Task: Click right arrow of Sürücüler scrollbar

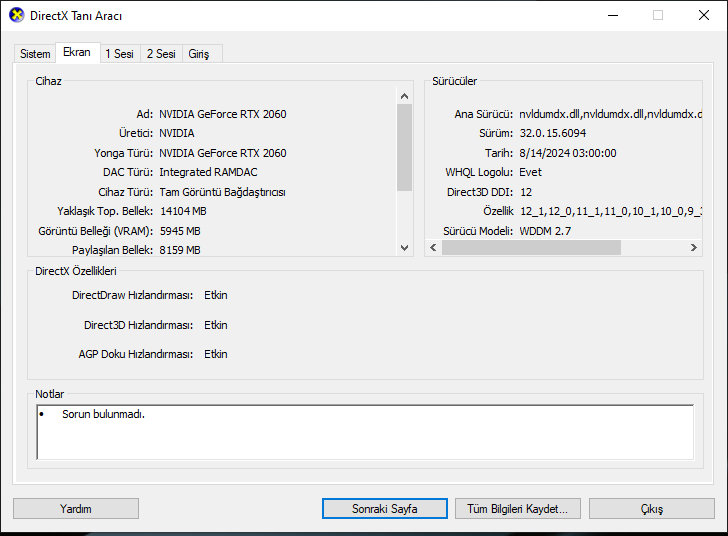Action: click(x=694, y=248)
